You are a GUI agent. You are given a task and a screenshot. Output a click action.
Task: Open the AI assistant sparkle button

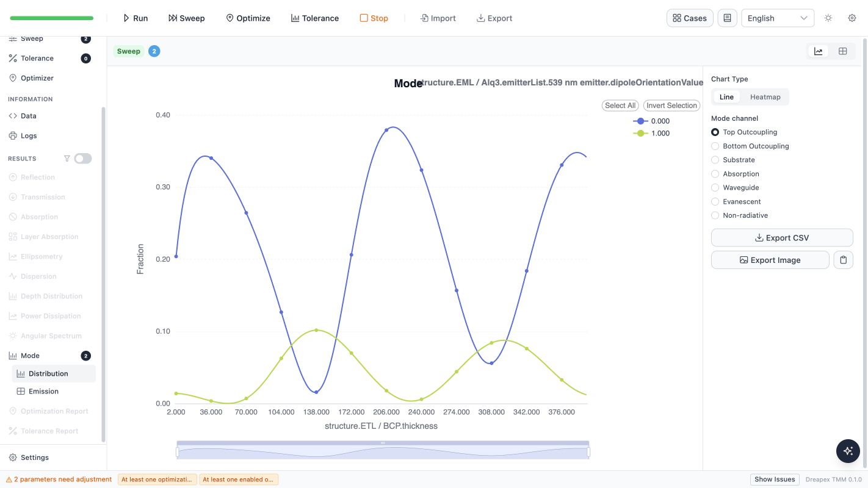848,451
